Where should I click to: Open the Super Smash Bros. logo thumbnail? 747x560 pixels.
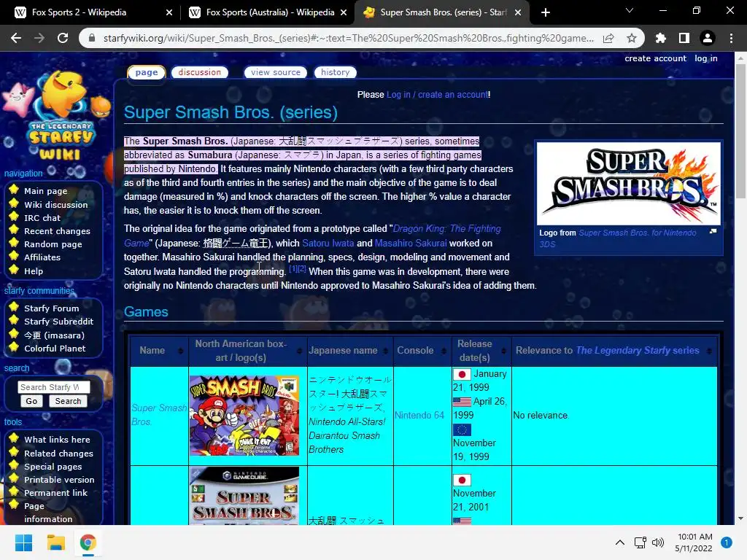click(x=628, y=184)
